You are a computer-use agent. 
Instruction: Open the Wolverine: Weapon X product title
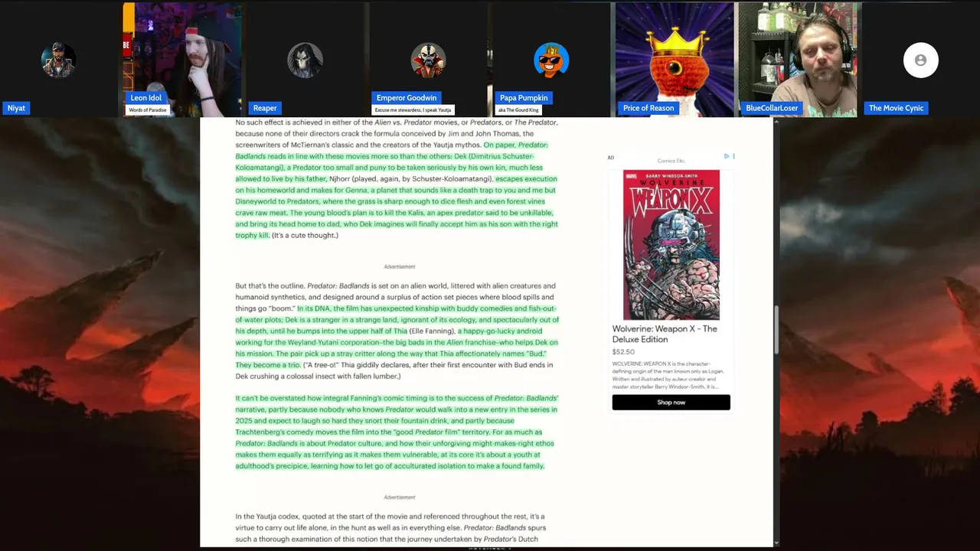[665, 334]
